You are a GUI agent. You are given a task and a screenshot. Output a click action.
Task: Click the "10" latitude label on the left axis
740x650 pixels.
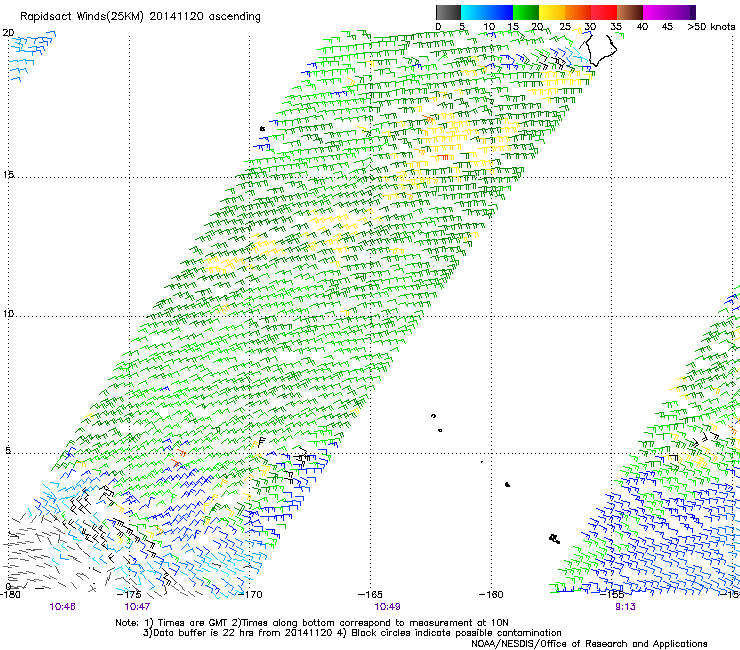pos(8,314)
